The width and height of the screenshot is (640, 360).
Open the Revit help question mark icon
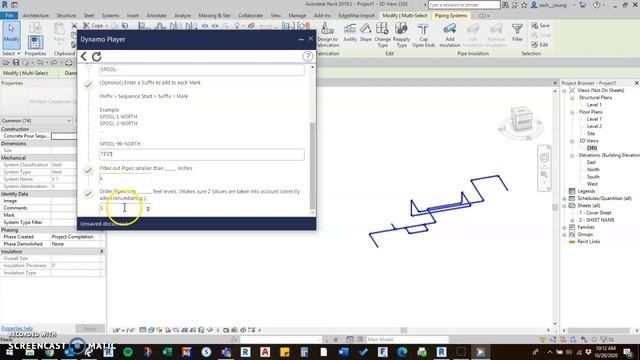[596, 5]
